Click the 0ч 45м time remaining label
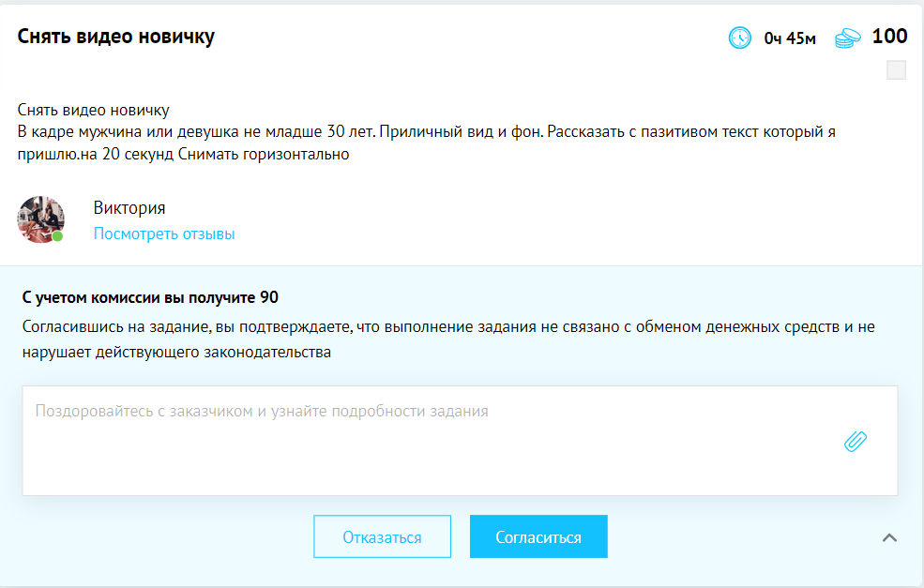 click(790, 38)
